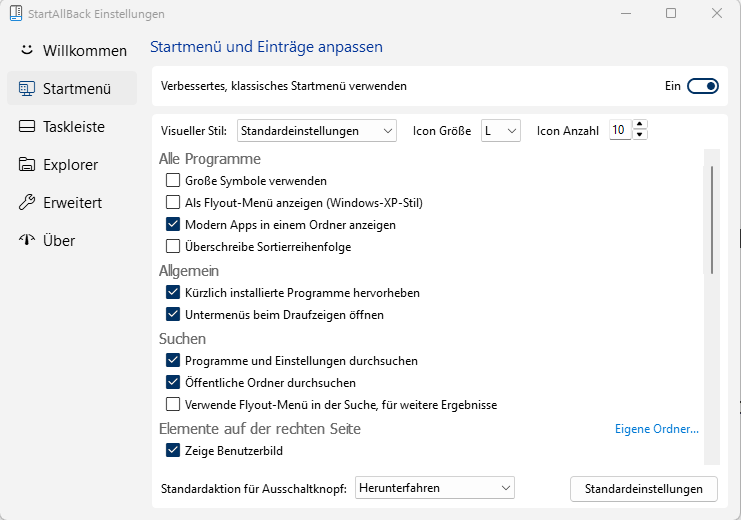Click the StartAllBack title bar app icon
This screenshot has width=741, height=520.
coord(17,14)
